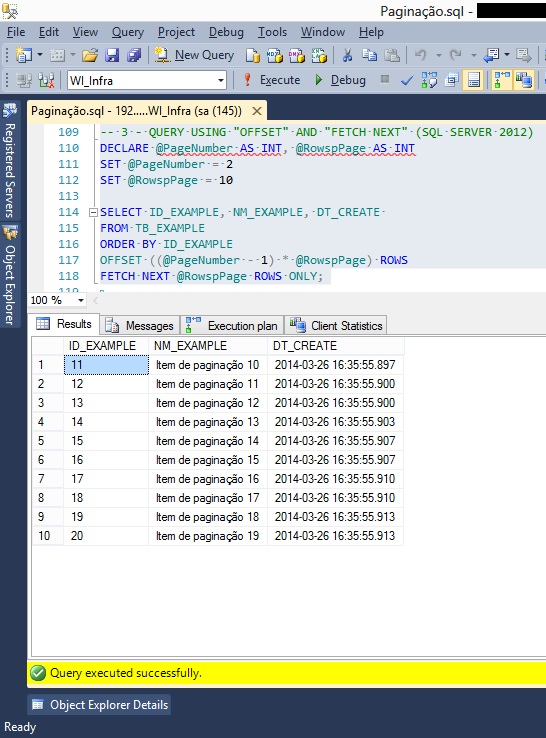Select the ID_EXAMPLE cell with 11

tap(106, 365)
